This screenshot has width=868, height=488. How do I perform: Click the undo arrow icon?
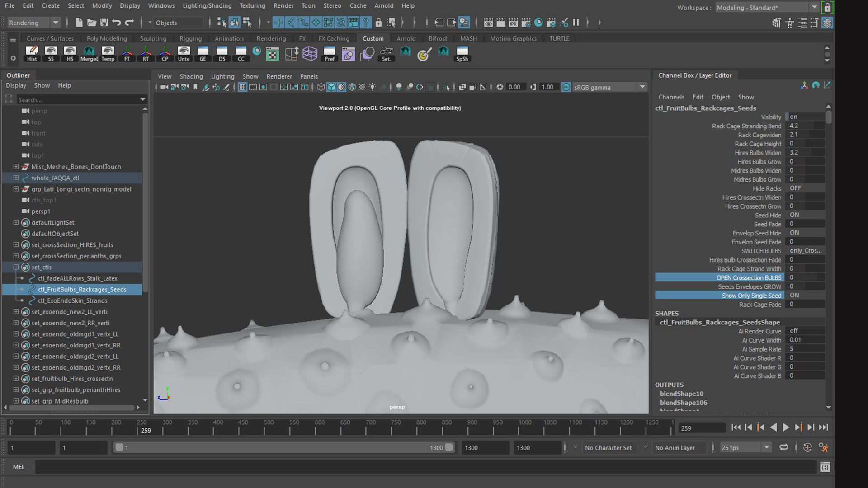click(117, 23)
